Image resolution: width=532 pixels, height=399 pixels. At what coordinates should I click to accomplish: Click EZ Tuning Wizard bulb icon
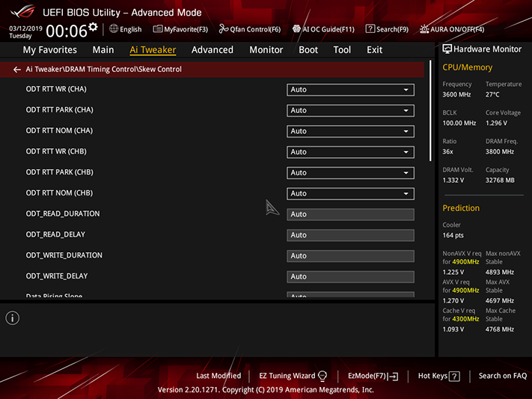(322, 376)
